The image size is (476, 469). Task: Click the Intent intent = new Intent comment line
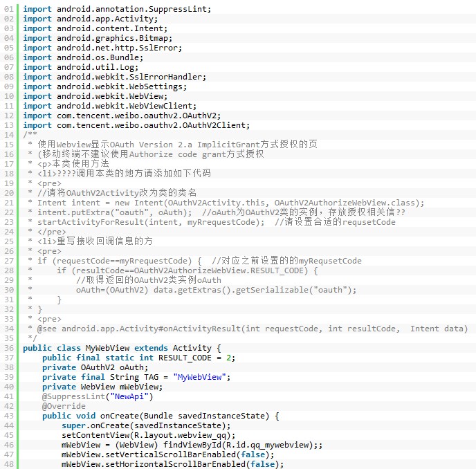[226, 203]
